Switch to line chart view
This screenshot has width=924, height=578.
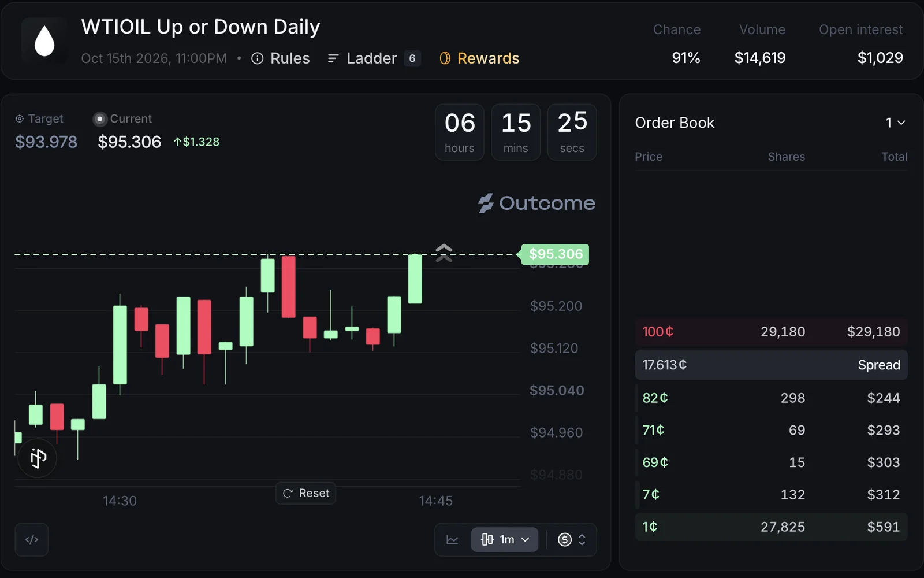452,540
